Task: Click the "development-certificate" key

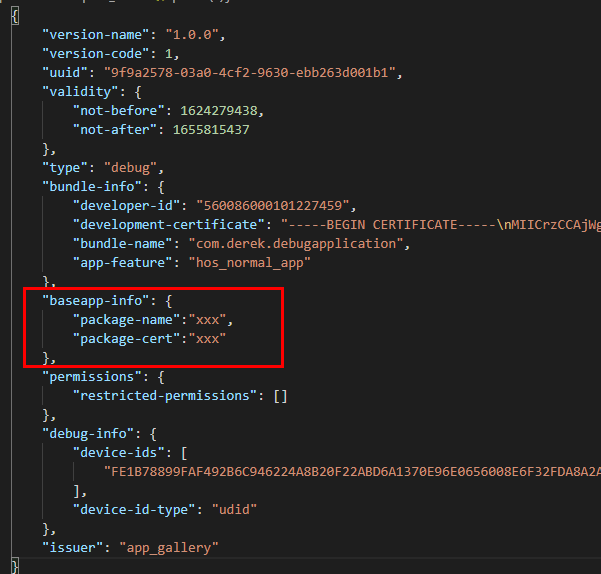Action: tap(168, 225)
